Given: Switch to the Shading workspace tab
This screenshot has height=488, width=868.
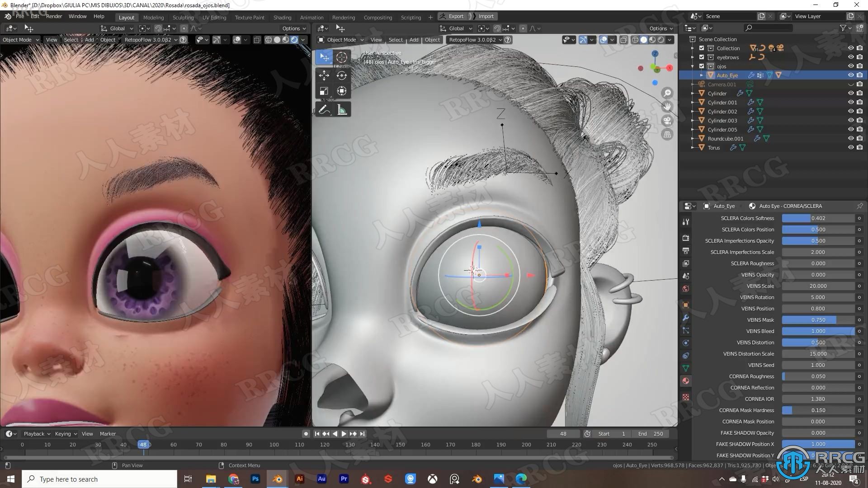Looking at the screenshot, I should click(282, 17).
